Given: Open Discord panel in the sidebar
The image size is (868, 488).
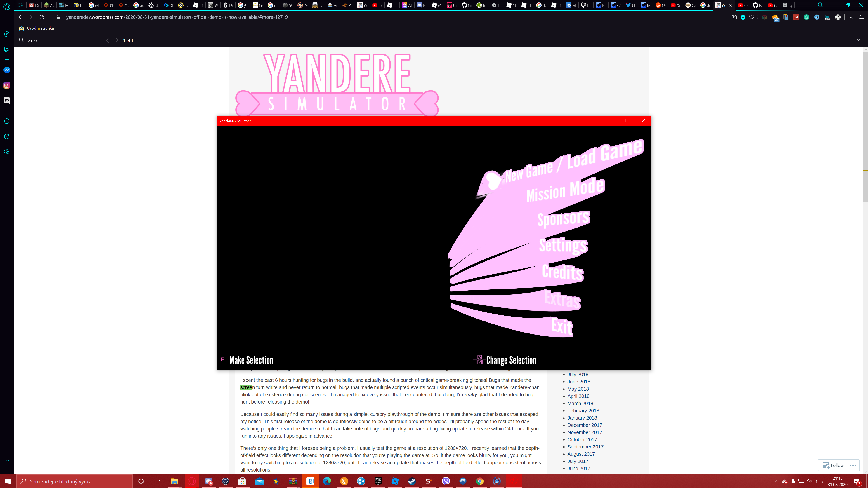Looking at the screenshot, I should coord(7,100).
